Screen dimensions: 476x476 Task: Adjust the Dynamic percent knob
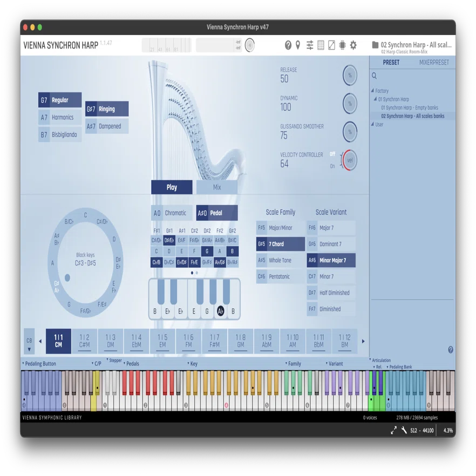350,104
